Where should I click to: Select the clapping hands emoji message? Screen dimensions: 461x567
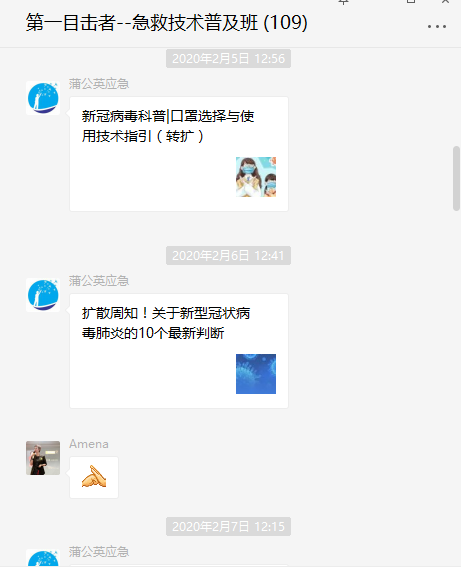point(94,477)
